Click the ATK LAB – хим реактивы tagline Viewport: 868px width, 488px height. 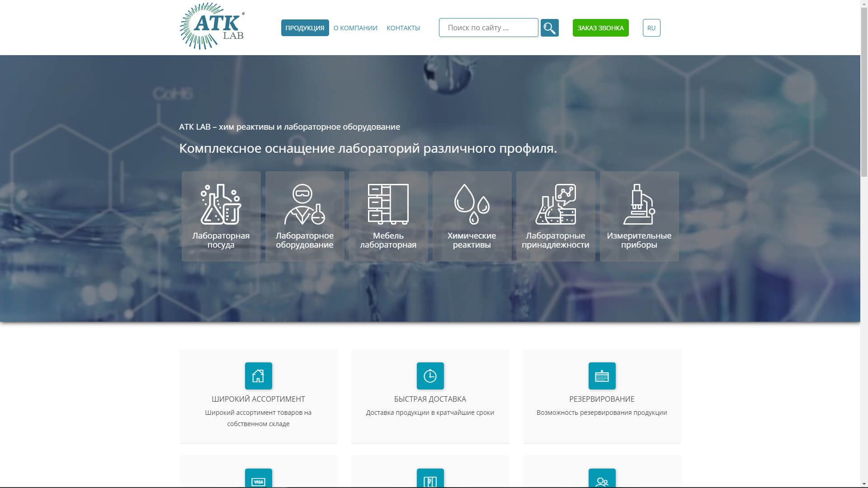tap(290, 127)
